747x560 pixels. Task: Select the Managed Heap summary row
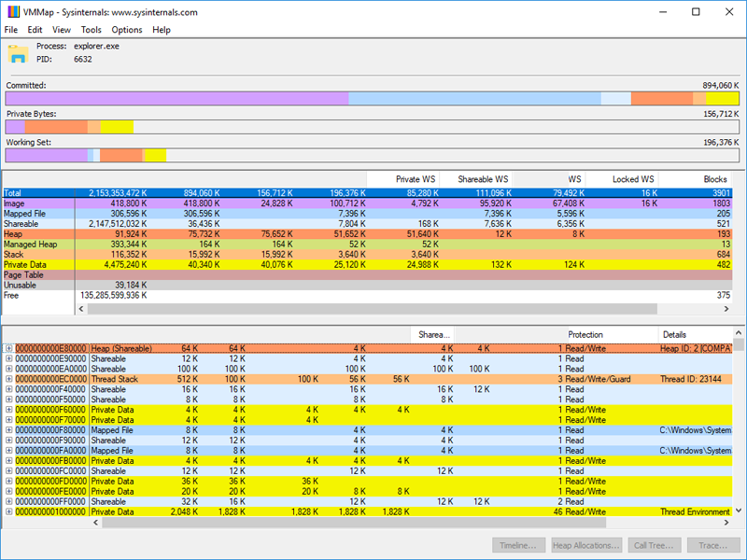coord(37,244)
